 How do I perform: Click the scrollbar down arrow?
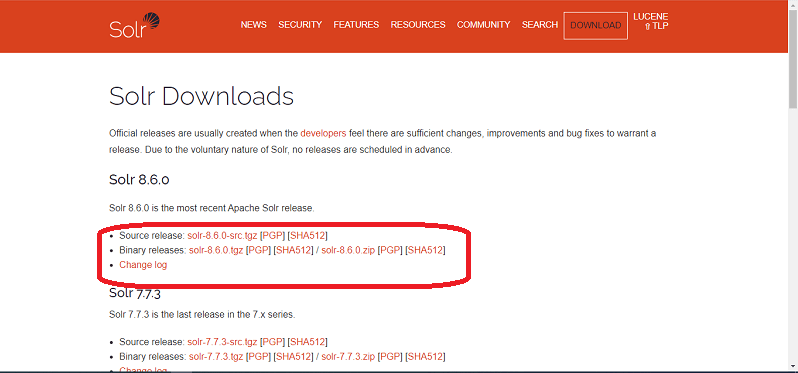tap(792, 365)
